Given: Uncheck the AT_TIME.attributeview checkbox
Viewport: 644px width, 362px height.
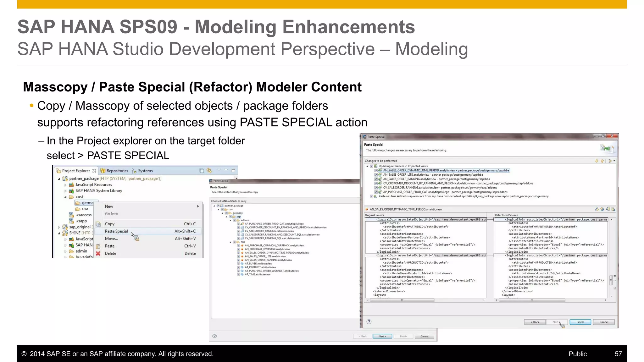Looking at the screenshot, I should (238, 275).
